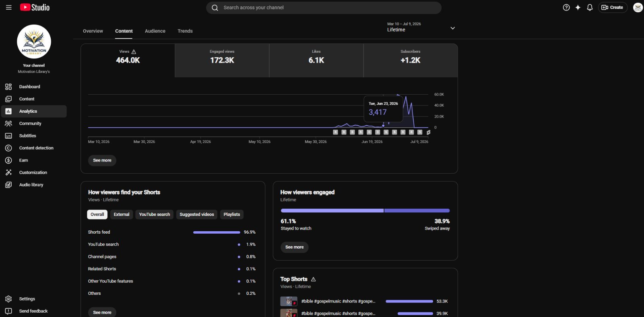
Task: Click the search across your channel field
Action: click(324, 8)
